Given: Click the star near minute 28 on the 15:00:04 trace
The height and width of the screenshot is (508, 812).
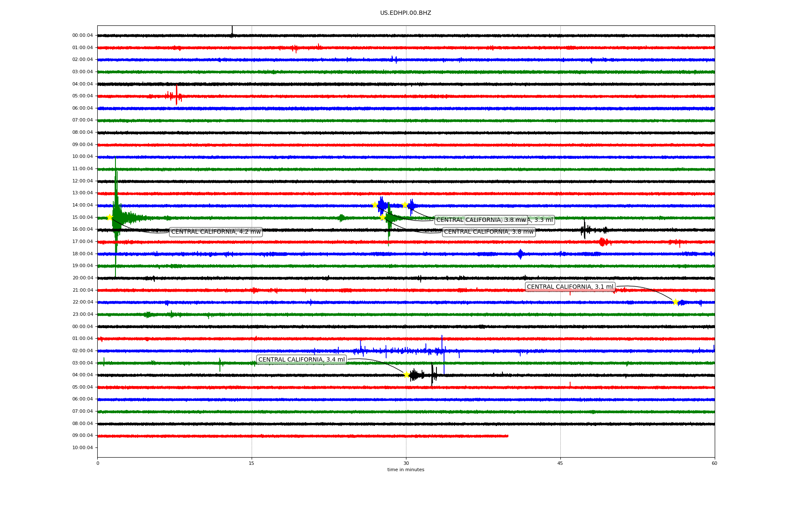Looking at the screenshot, I should 382,218.
